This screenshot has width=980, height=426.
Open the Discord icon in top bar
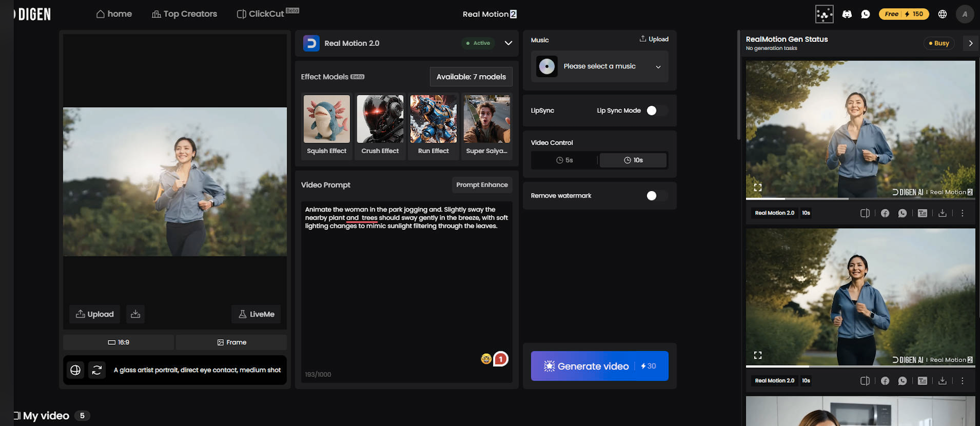[847, 14]
